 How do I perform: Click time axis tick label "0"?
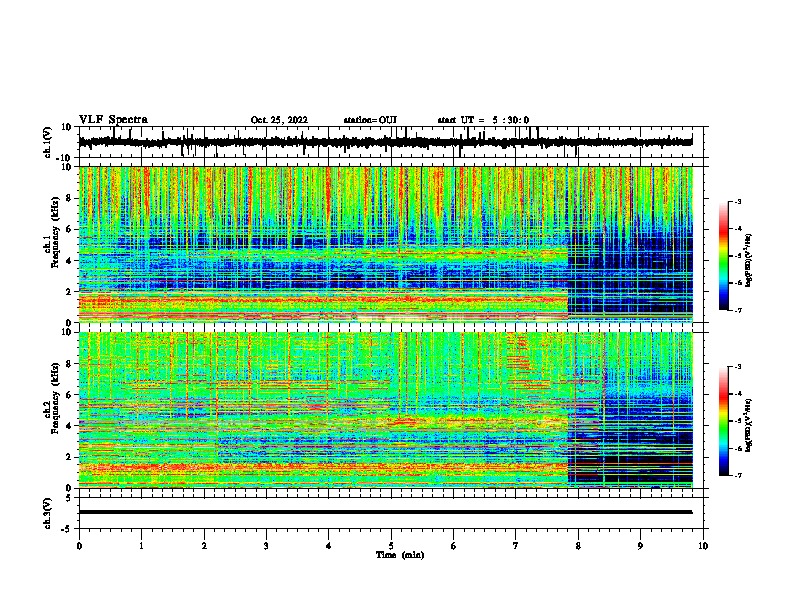pyautogui.click(x=79, y=546)
